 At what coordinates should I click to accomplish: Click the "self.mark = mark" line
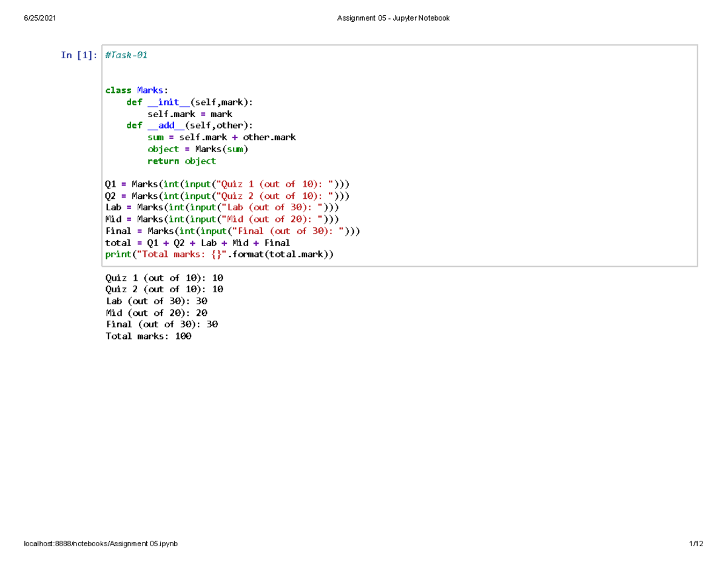click(190, 114)
